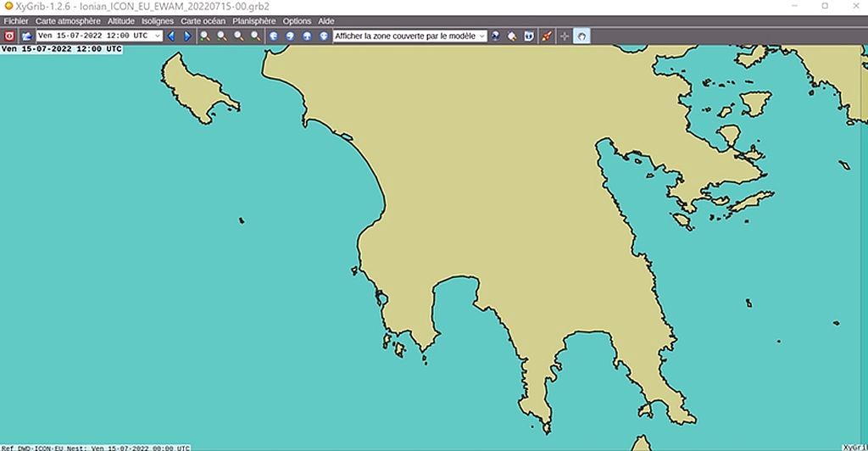This screenshot has width=868, height=451.
Task: Toggle the crosshair selection tool
Action: 565,36
